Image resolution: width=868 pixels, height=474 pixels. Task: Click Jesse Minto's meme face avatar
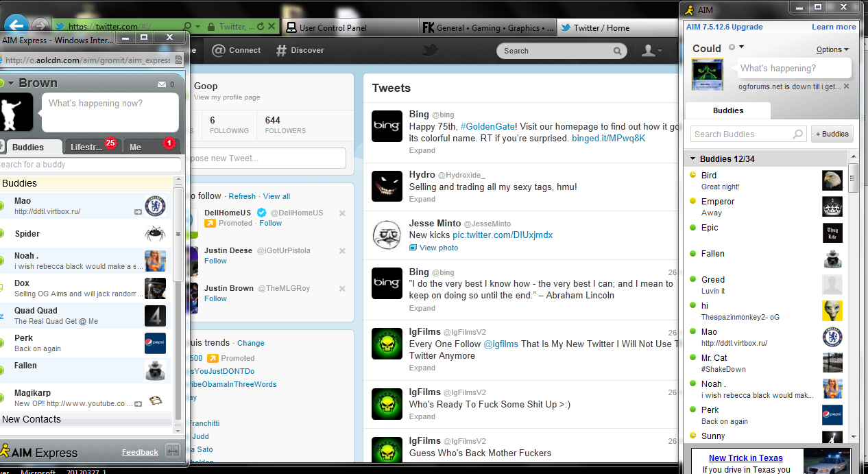point(387,235)
